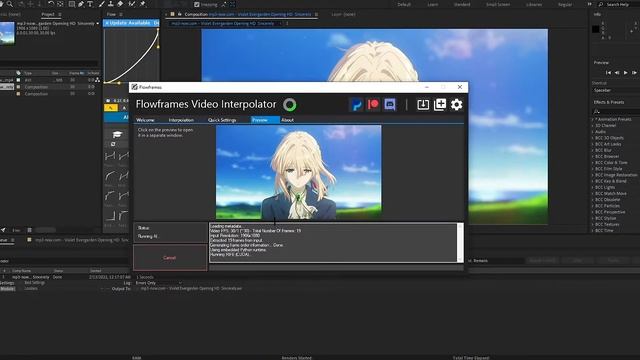This screenshot has width=640, height=360.
Task: Open the Flow panel hamburger menu
Action: tap(121, 14)
